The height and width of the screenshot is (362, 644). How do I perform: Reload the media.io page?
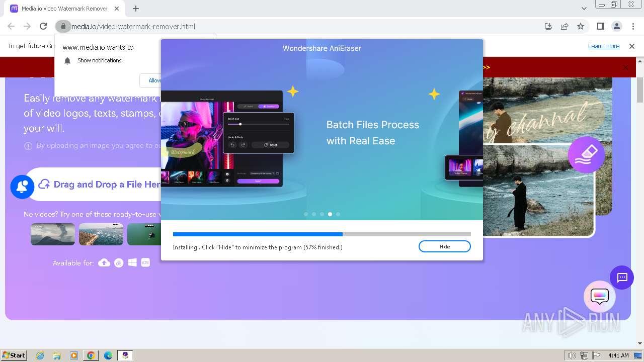tap(43, 26)
